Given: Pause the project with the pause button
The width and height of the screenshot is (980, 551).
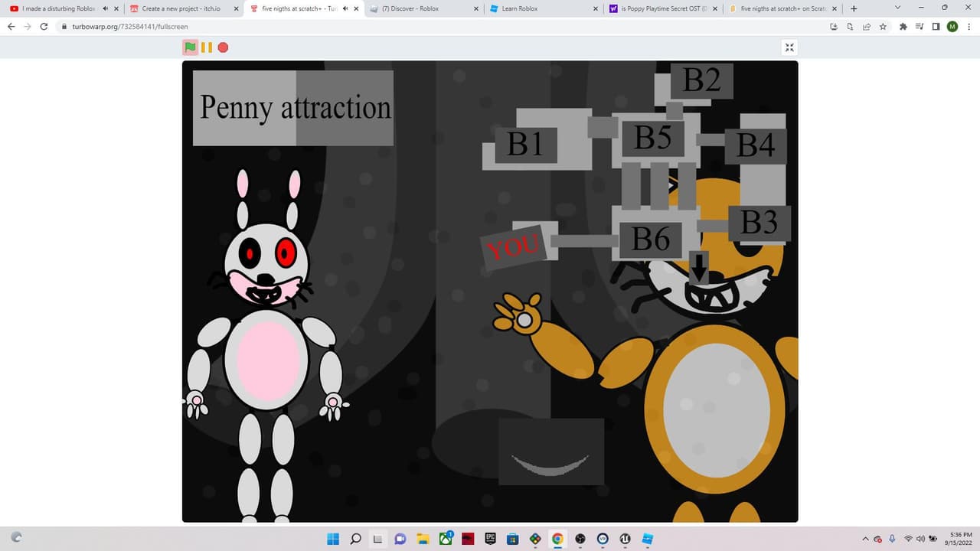Looking at the screenshot, I should coord(206,47).
